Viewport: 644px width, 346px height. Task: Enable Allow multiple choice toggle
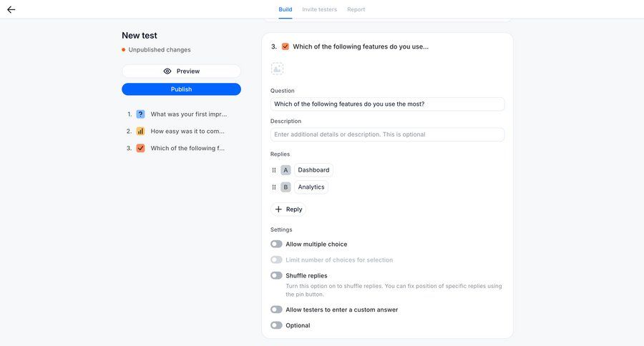coord(276,244)
